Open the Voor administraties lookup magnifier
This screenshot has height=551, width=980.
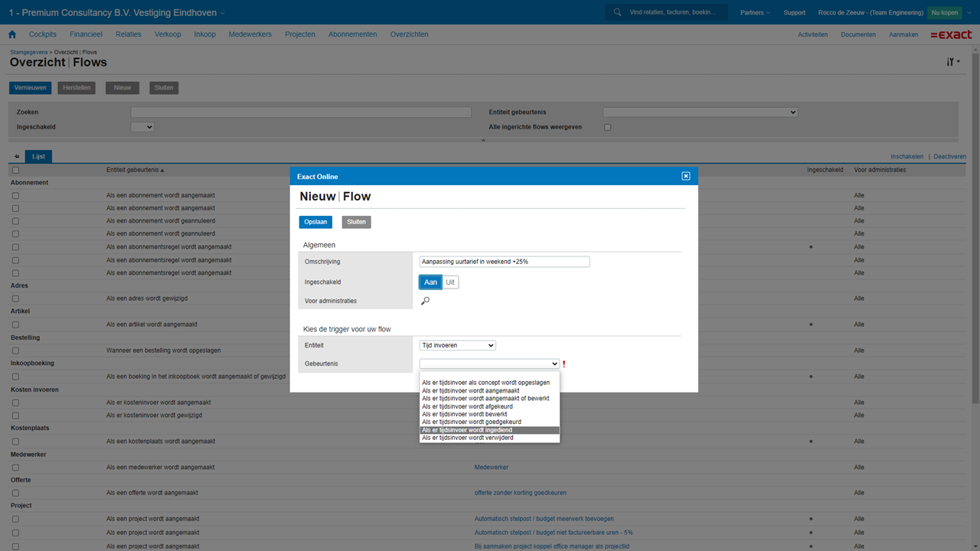[425, 301]
